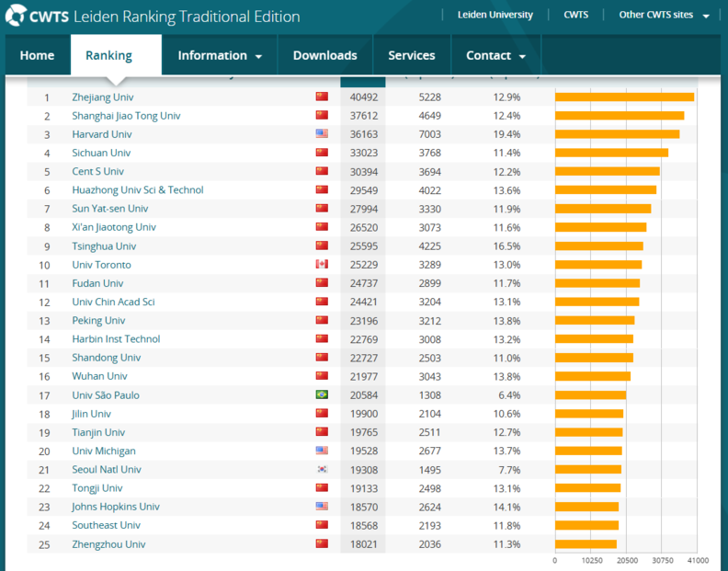Click the US flag beside Harvard Univ
728x571 pixels.
[322, 134]
